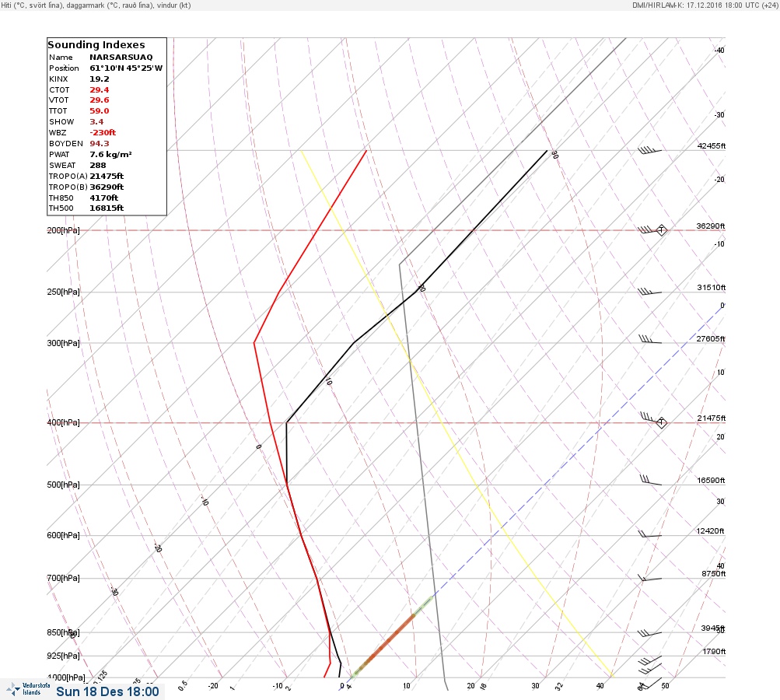Click the Vedurstofa Islands logo
The image size is (780, 700).
(29, 689)
